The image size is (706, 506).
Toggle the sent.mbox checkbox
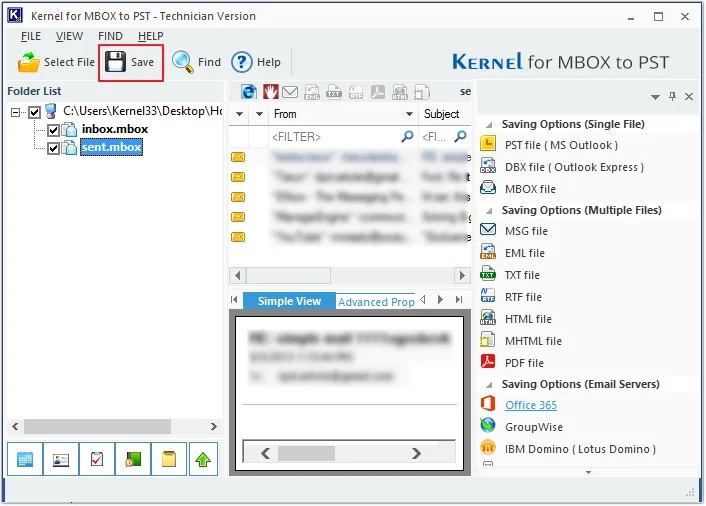53,148
